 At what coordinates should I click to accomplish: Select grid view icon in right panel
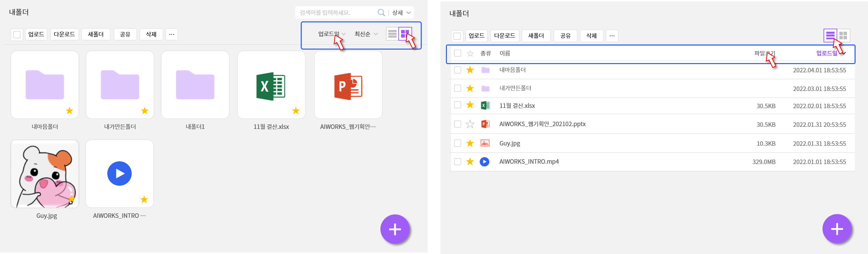coord(843,35)
